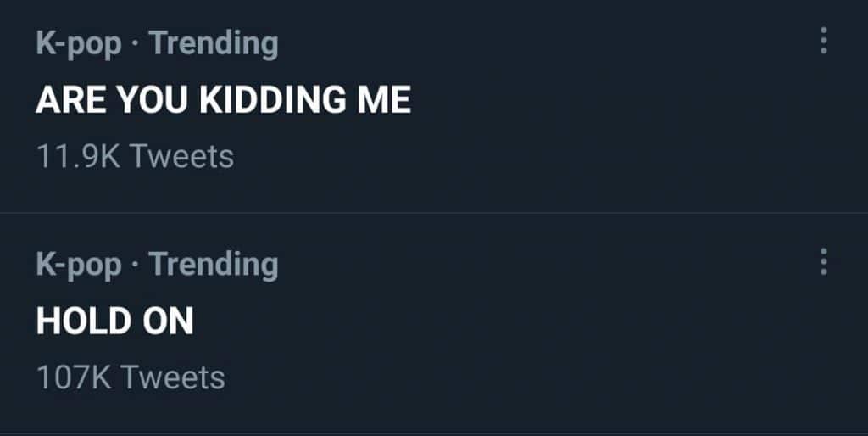Viewport: 868px width, 436px height.
Task: Click the word Tweets beside 107K
Action: pos(175,377)
